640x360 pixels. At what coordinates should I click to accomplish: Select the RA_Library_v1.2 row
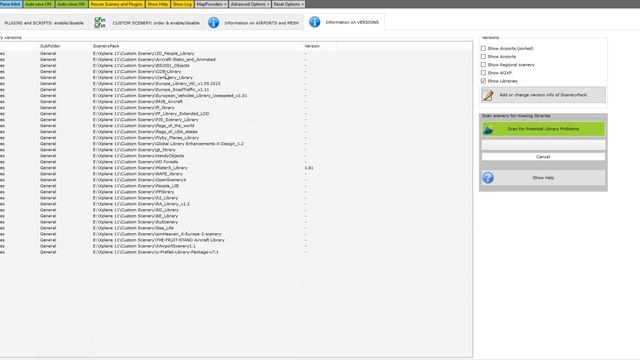coord(236,204)
